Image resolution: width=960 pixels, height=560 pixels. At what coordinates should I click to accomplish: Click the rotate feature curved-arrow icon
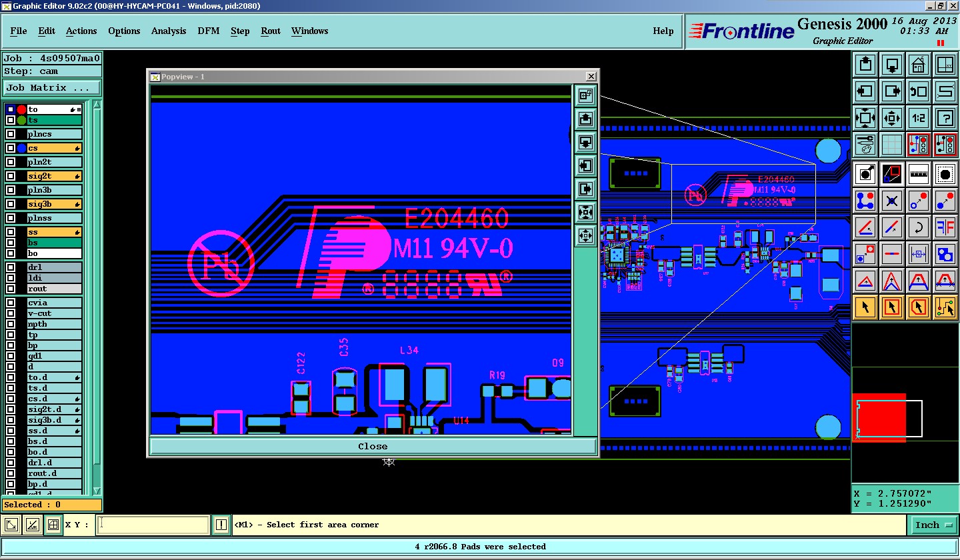[919, 227]
